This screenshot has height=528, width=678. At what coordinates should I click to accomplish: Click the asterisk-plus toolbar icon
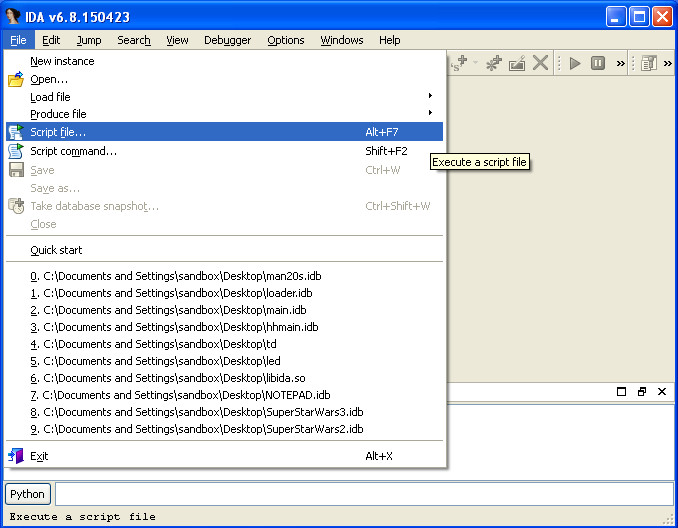(493, 64)
